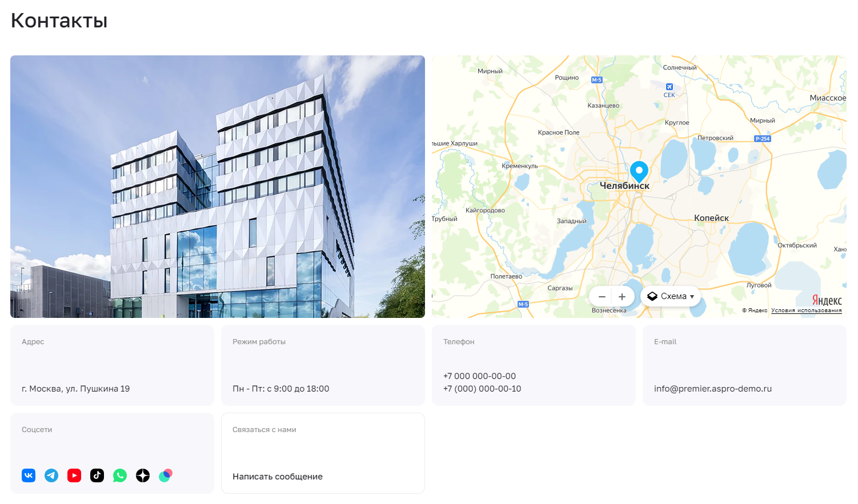Call second number +7 (000) 000-00-10
Viewport: 858px width, 504px height.
click(482, 389)
